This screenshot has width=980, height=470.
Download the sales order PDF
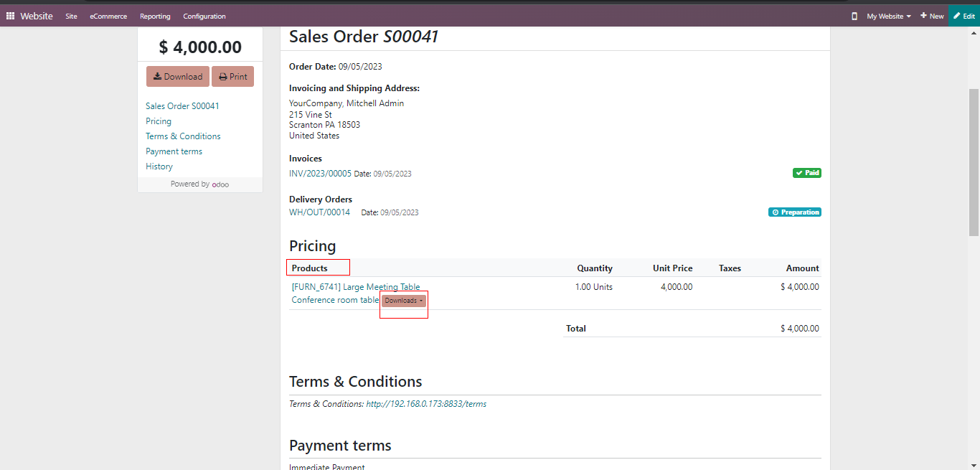tap(178, 77)
